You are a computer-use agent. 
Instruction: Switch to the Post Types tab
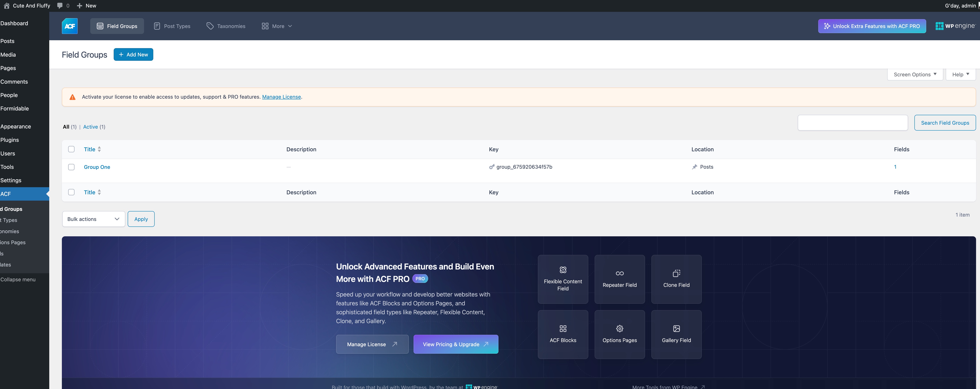[x=172, y=26]
